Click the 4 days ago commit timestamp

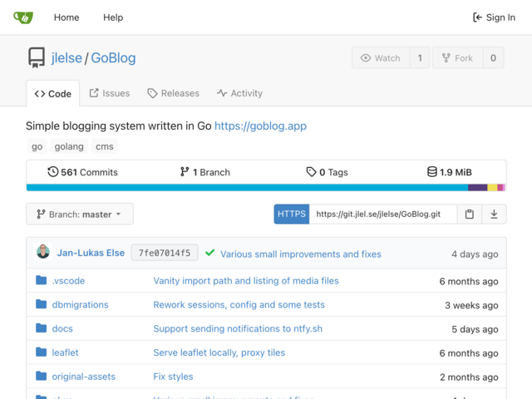pos(475,254)
